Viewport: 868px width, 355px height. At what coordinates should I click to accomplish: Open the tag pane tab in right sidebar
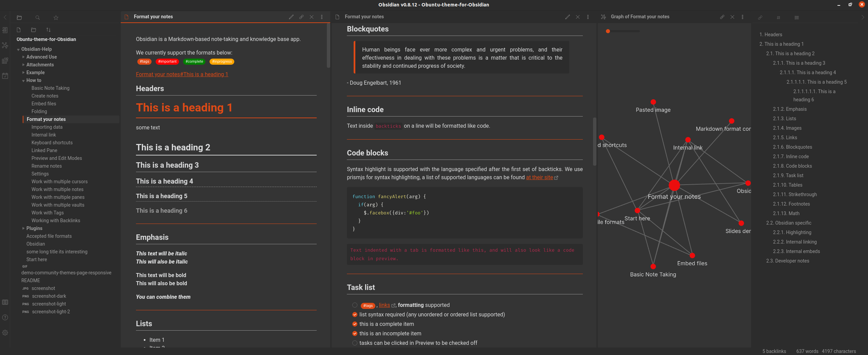click(778, 18)
